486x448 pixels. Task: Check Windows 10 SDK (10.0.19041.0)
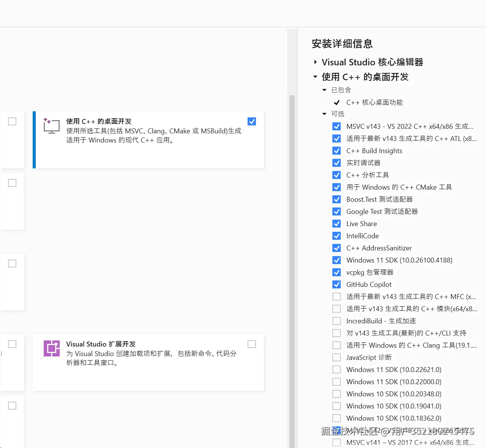[x=337, y=406]
